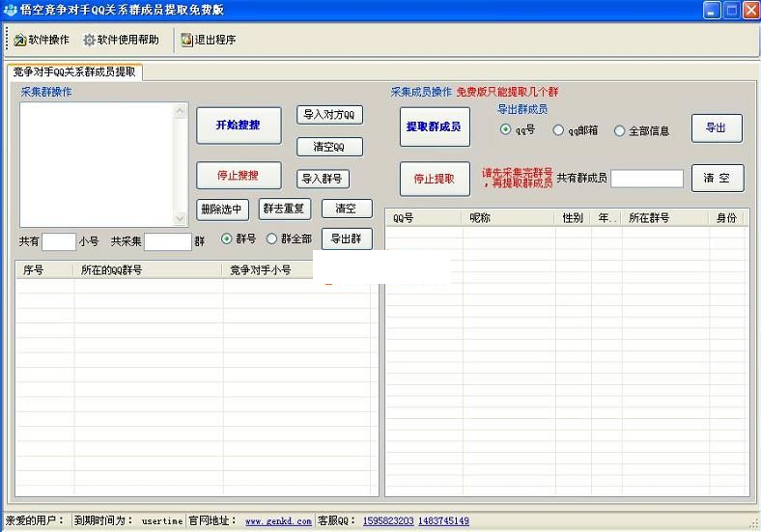This screenshot has width=761, height=532.
Task: Click the 软件操作 toolbar icon
Action: coord(19,41)
